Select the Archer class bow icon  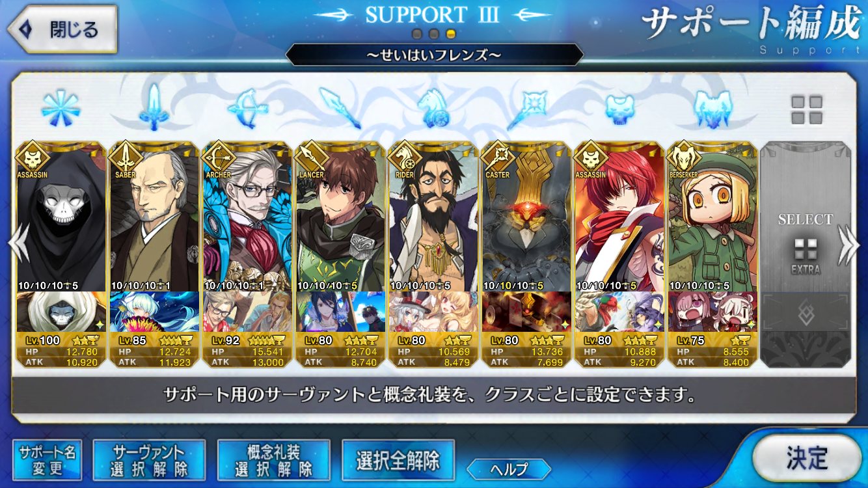click(247, 109)
